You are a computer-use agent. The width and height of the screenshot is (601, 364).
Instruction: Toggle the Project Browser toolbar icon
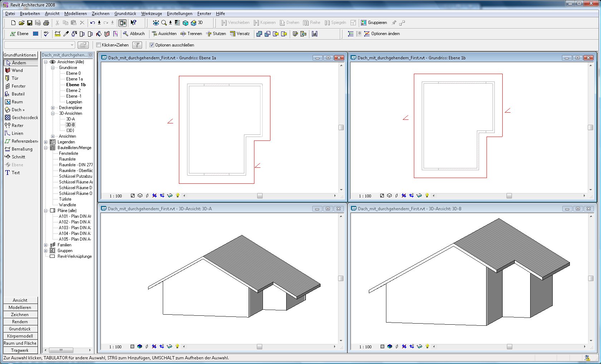[122, 23]
